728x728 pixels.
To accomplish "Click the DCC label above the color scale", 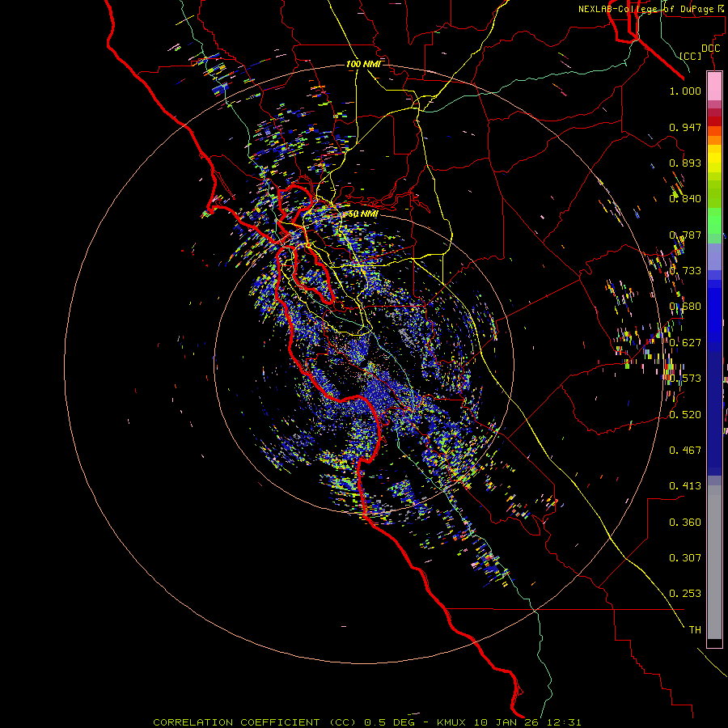I will (x=710, y=49).
